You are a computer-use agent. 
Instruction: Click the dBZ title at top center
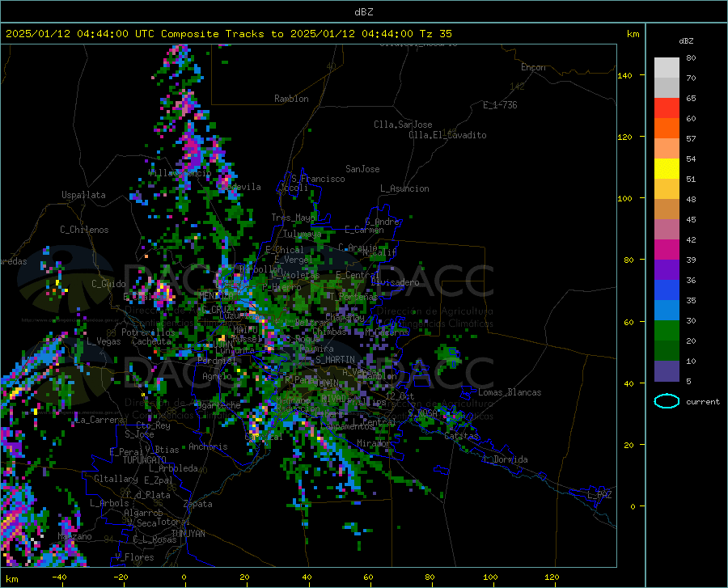coord(363,12)
